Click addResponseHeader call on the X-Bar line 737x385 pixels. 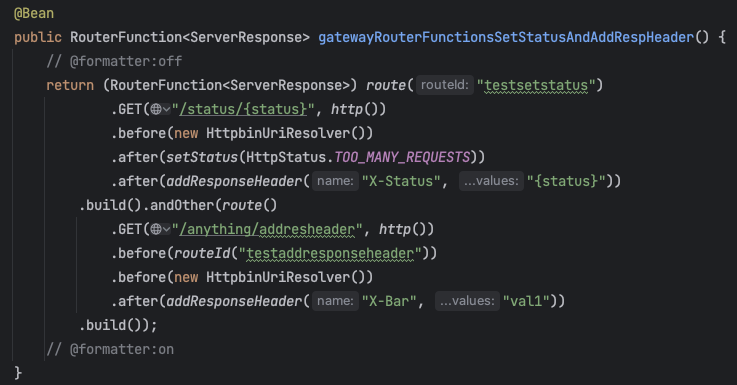[234, 301]
